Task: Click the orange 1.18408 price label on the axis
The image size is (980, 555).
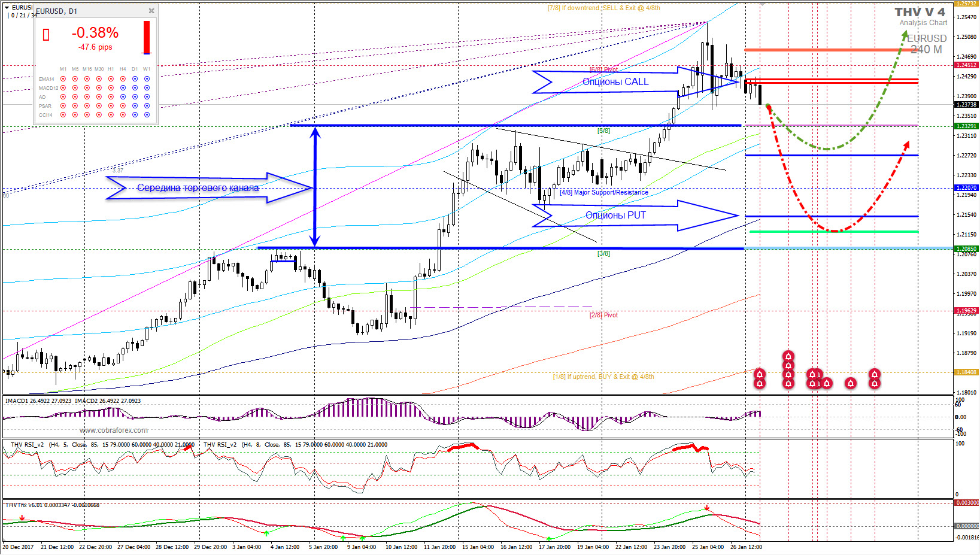Action: tap(966, 372)
